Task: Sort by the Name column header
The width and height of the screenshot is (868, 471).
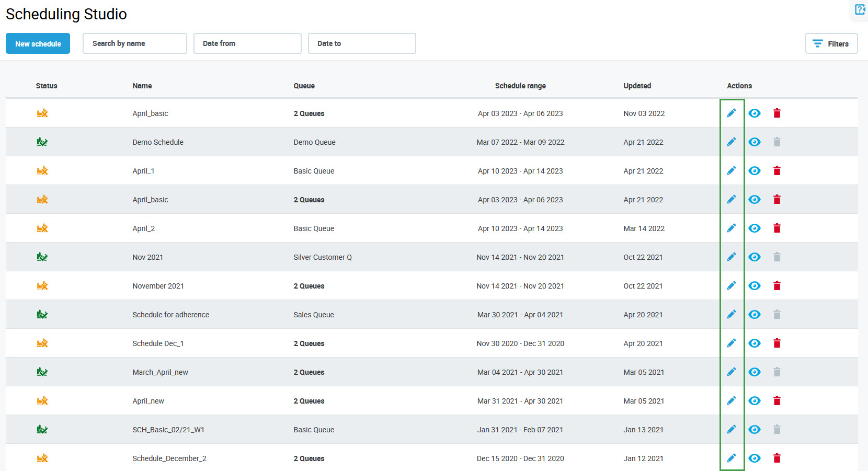Action: [x=142, y=86]
